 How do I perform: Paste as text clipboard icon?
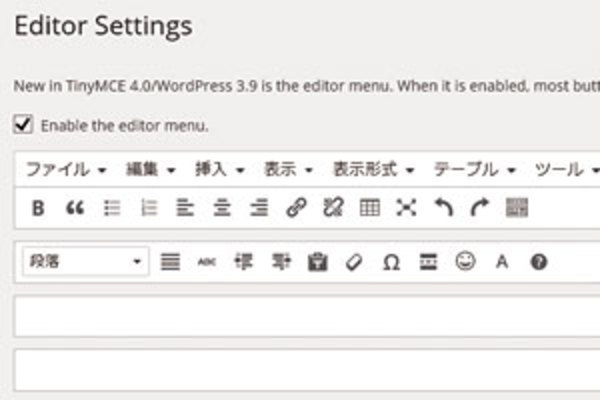pos(318,262)
